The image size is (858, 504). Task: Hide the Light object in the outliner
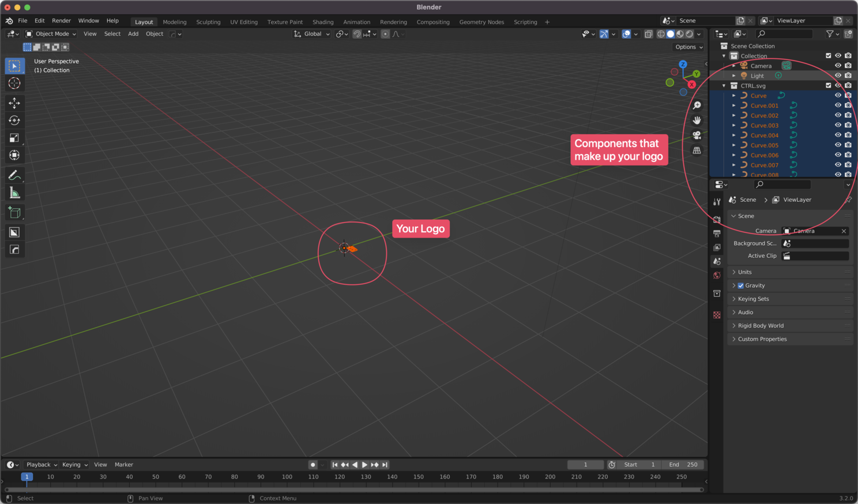[x=838, y=76]
